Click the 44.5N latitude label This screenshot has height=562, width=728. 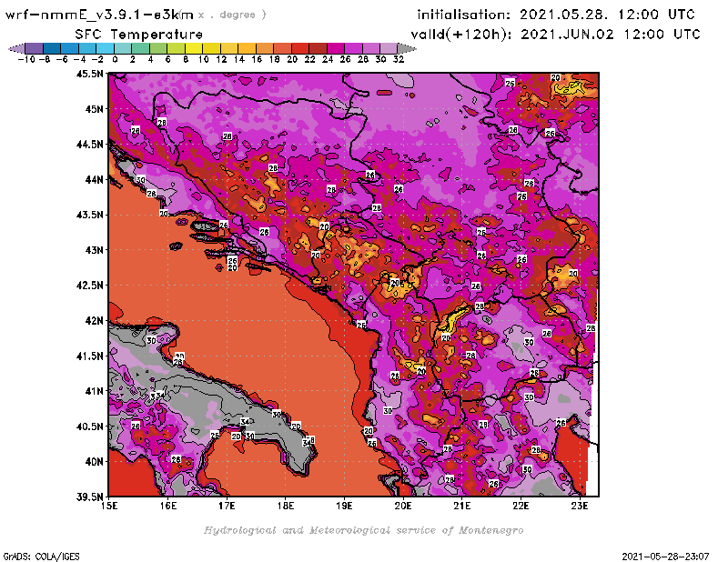click(89, 145)
